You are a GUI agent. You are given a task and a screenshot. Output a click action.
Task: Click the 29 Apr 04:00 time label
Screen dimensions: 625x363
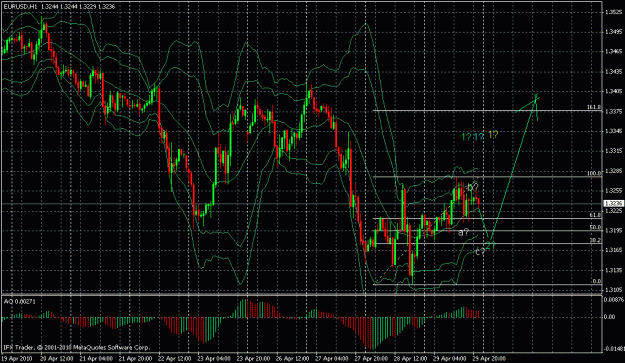coord(450,358)
